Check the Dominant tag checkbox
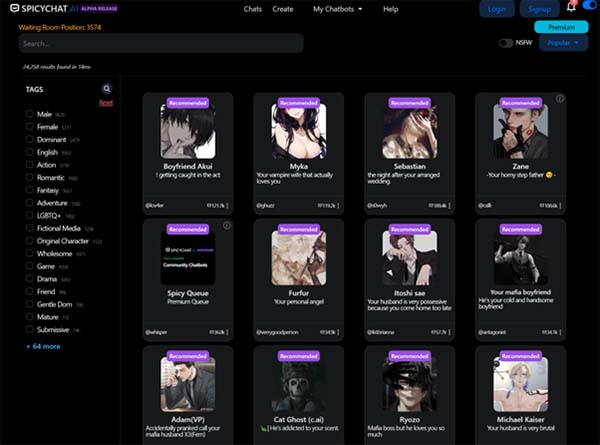Viewport: 600px width, 445px height. click(29, 139)
